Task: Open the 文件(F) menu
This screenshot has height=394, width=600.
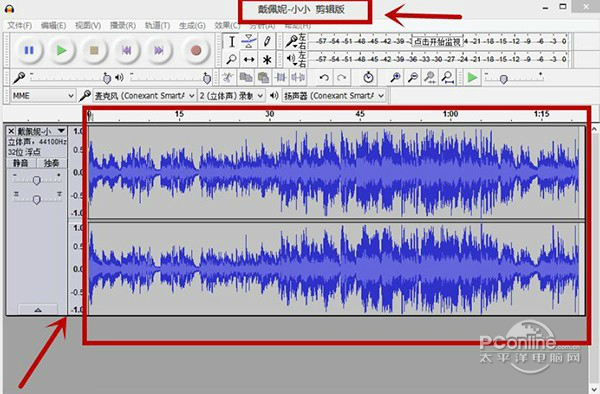Action: coord(20,26)
